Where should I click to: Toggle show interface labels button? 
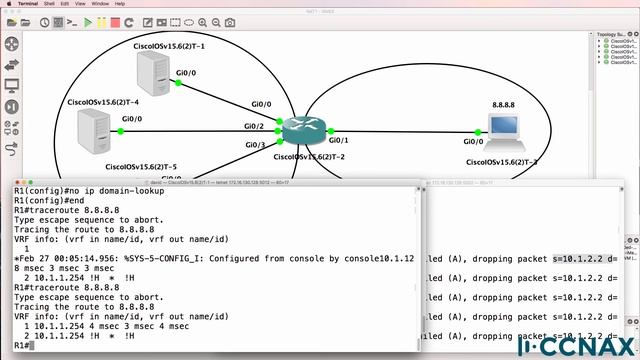58,22
